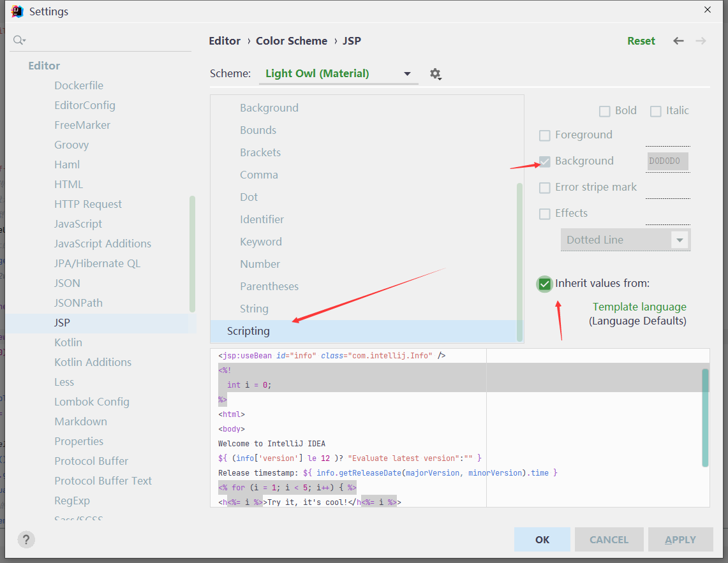
Task: Follow the Template language link
Action: pos(639,307)
